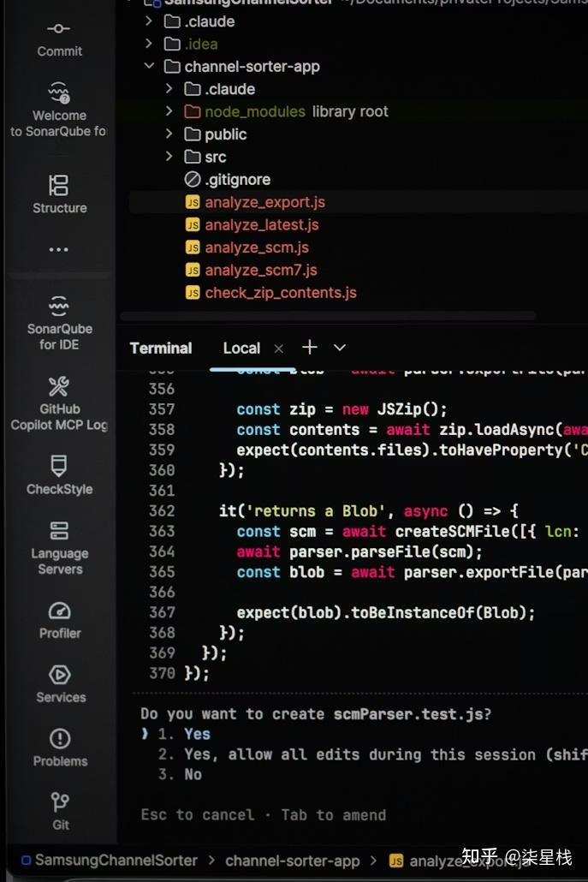The width and height of the screenshot is (588, 882).
Task: Collapse the channel-sorter-app folder
Action: (148, 67)
